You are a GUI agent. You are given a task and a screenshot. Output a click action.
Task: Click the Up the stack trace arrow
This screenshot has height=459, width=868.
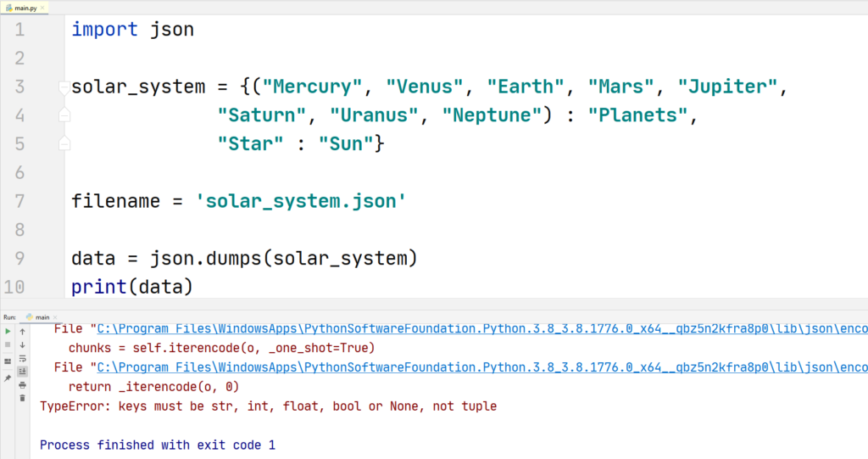(23, 332)
